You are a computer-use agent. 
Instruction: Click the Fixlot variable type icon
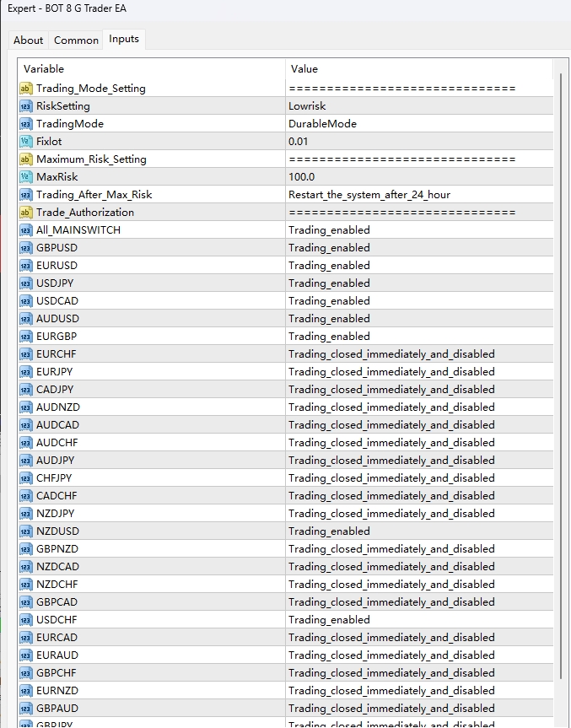point(25,142)
